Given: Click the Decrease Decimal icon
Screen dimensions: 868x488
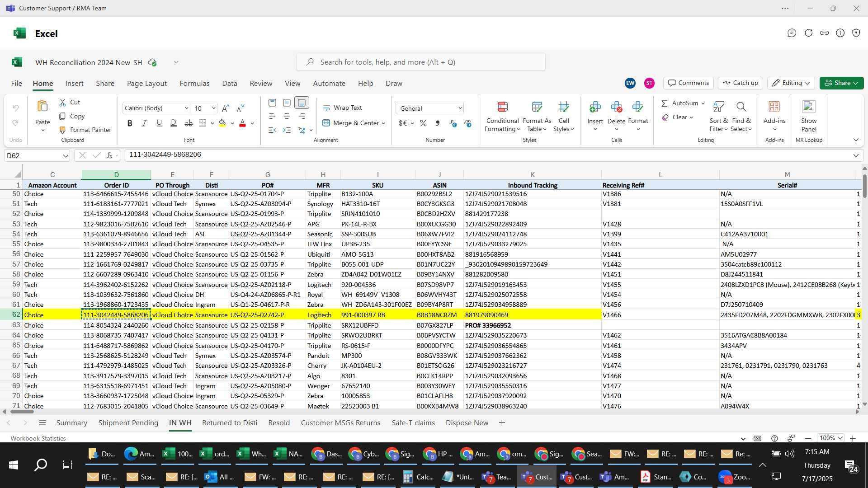Looking at the screenshot, I should tap(468, 123).
